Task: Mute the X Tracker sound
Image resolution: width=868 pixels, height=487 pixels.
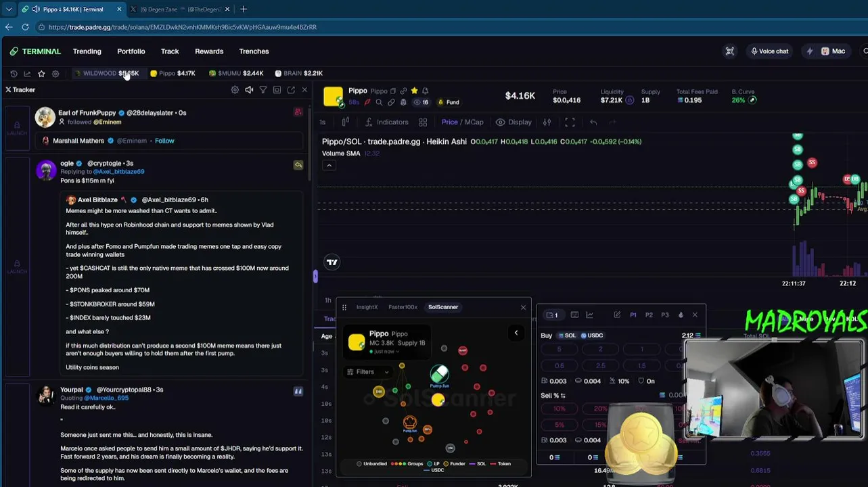Action: pyautogui.click(x=249, y=90)
